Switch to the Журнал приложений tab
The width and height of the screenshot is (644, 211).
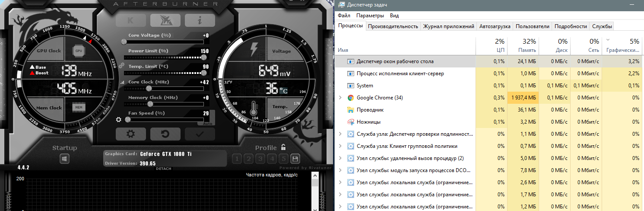click(x=449, y=26)
